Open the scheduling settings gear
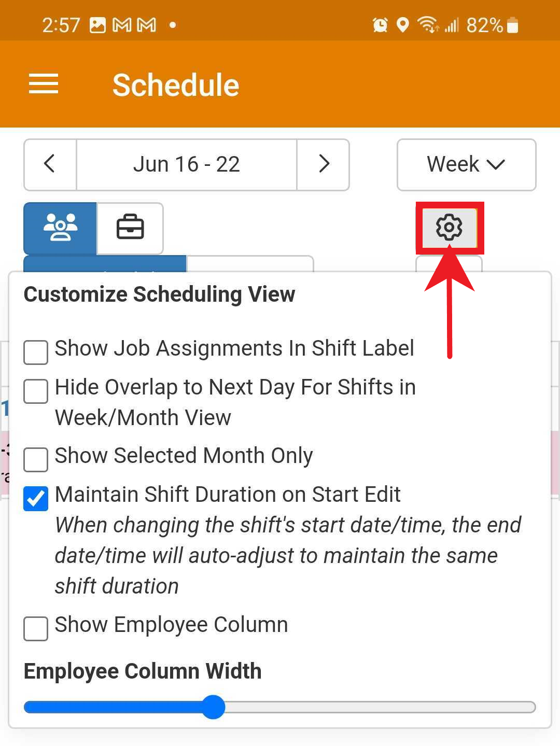This screenshot has width=560, height=746. click(x=449, y=228)
